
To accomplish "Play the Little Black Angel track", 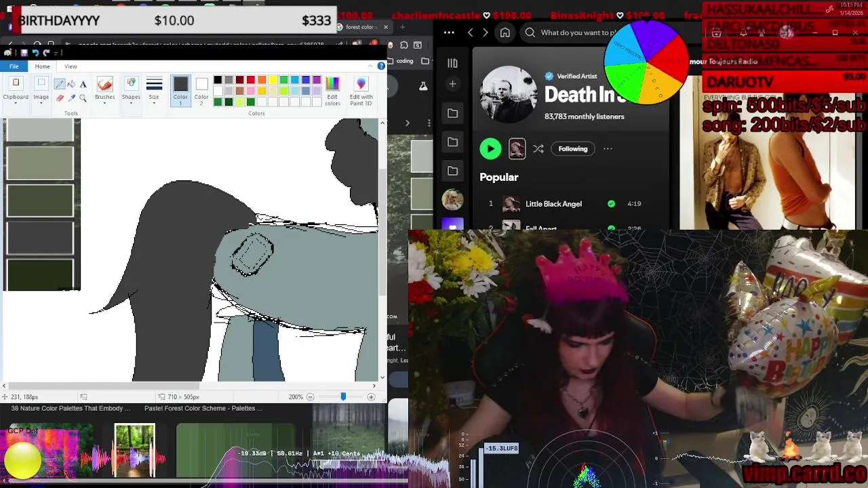I will pyautogui.click(x=553, y=203).
